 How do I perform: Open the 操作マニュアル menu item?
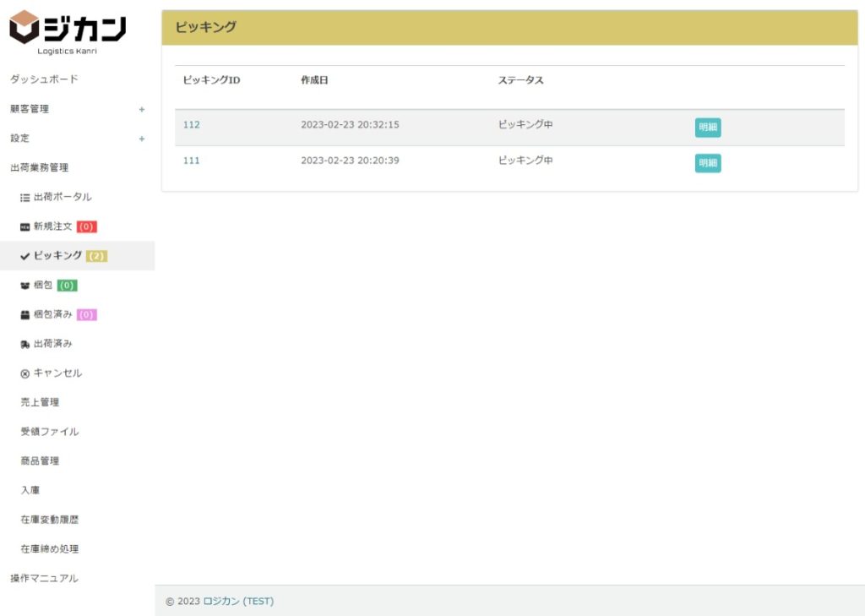[44, 579]
